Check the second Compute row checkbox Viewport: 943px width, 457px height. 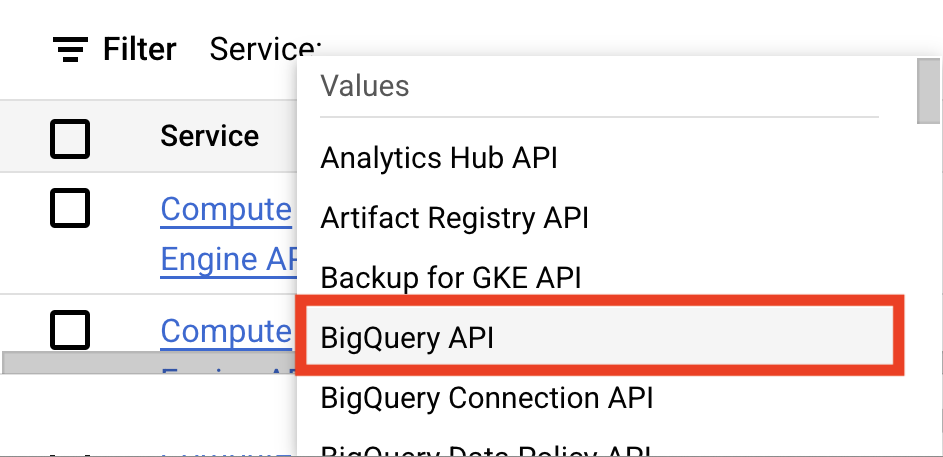(69, 330)
